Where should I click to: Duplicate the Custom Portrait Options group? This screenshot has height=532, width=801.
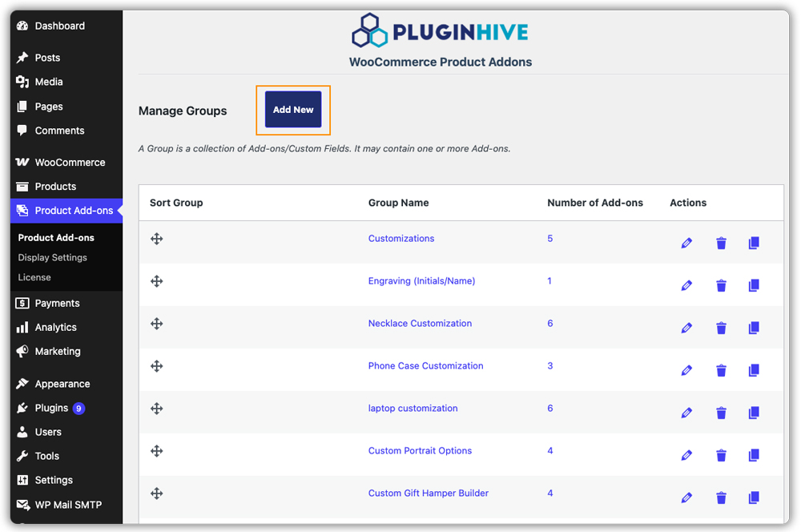pos(754,455)
